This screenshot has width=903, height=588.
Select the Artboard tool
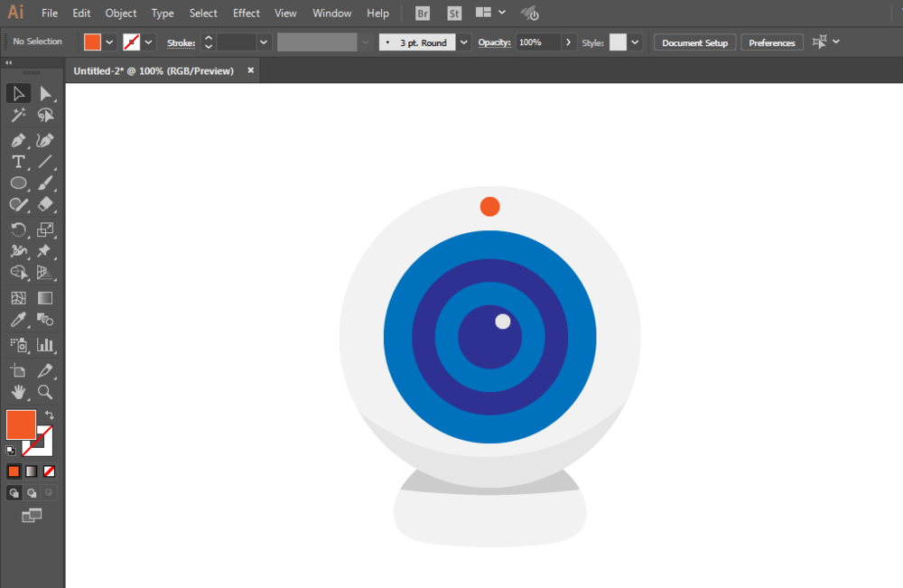(x=18, y=371)
